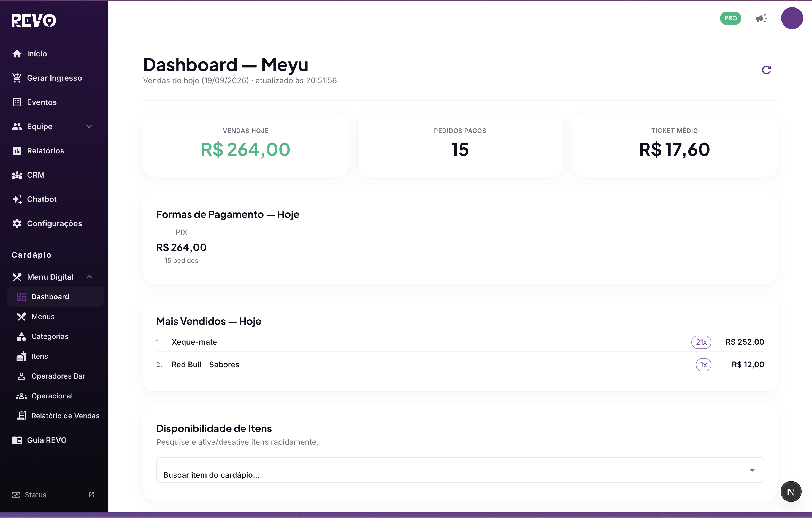
Task: Click the Vendas Hoje R$ 264,00 card
Action: tap(245, 146)
